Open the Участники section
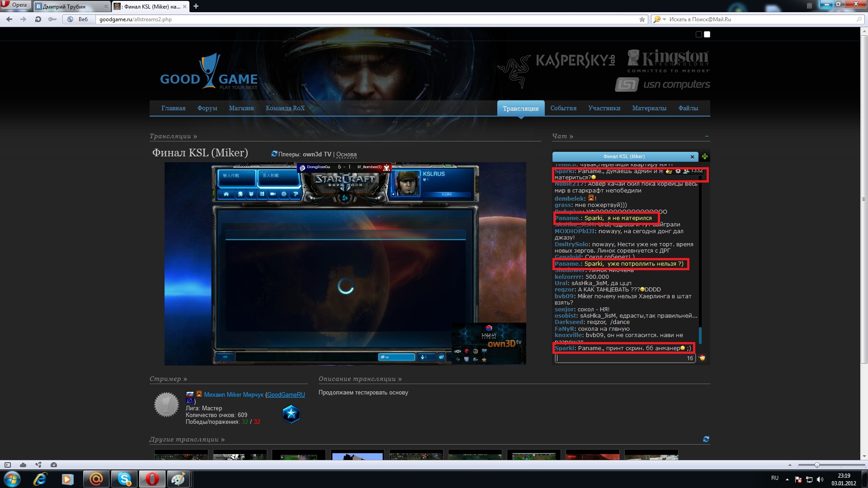 [604, 108]
